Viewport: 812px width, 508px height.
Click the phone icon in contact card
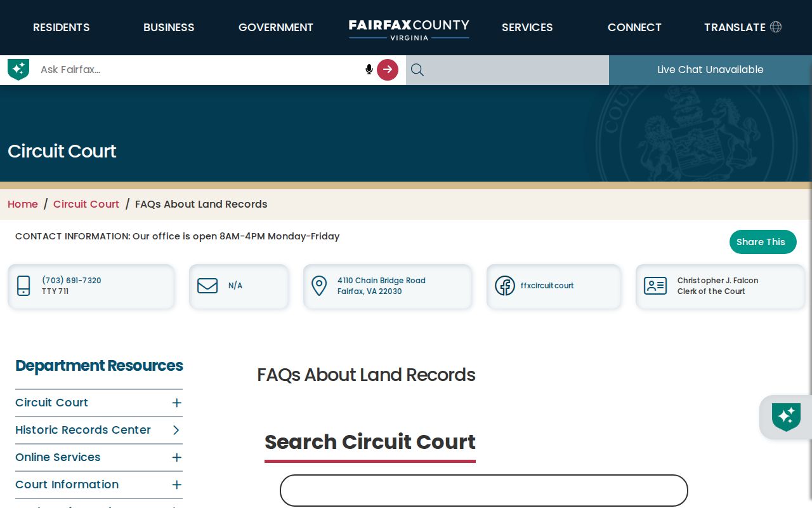[23, 286]
